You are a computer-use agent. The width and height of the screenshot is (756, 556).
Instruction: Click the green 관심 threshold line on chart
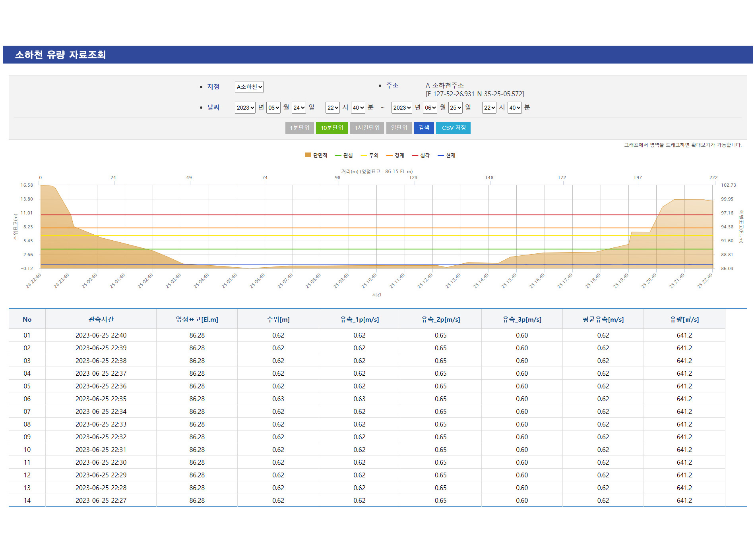376,249
